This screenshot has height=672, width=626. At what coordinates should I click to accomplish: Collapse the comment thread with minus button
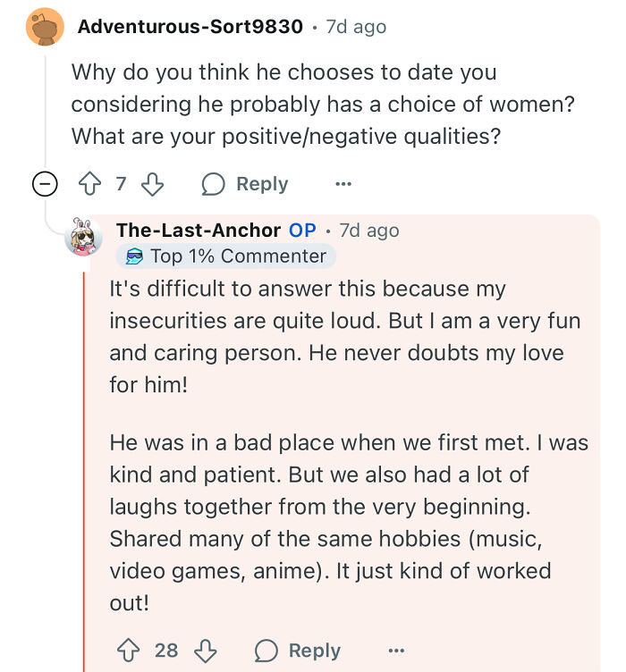[43, 185]
